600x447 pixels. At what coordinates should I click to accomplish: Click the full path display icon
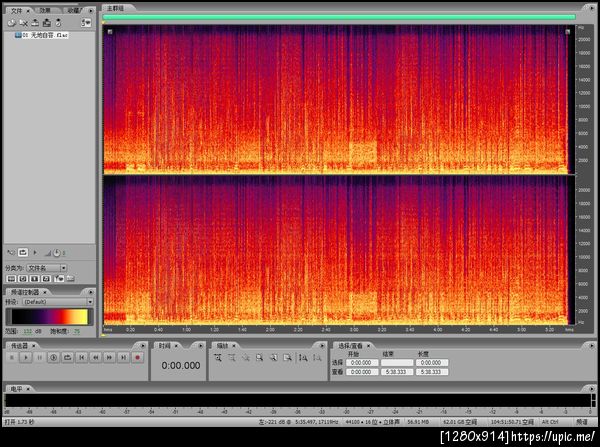click(x=70, y=279)
